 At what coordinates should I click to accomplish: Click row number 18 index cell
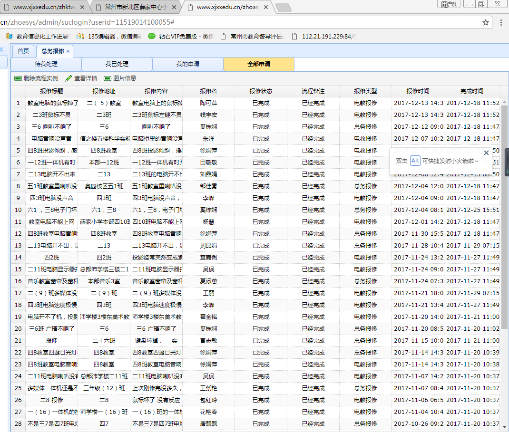tap(18, 305)
